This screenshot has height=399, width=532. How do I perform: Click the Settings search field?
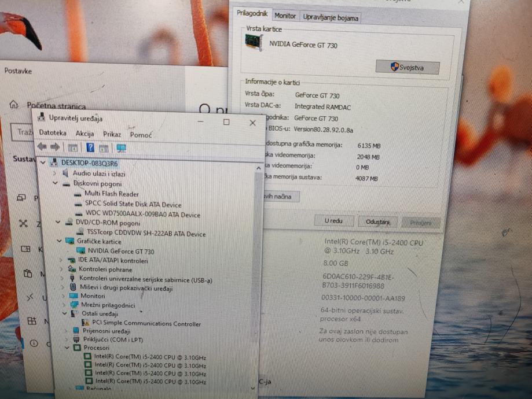(23, 132)
